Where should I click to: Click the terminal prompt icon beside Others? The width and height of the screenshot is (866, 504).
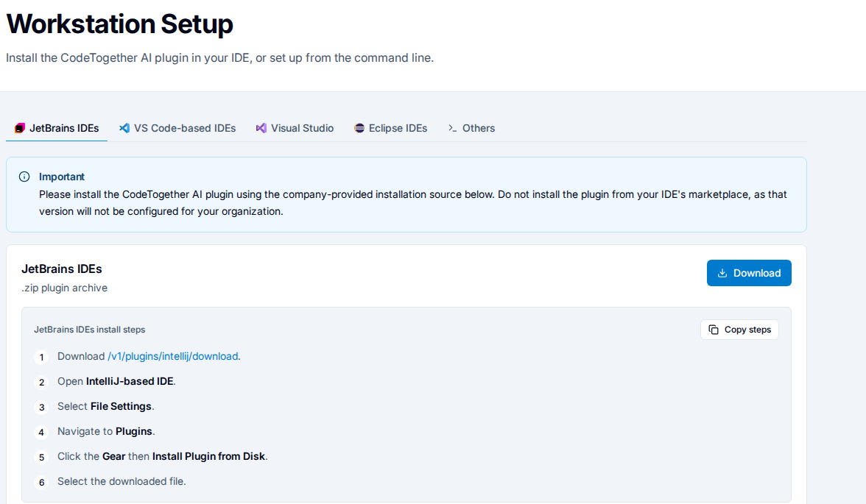click(x=452, y=128)
